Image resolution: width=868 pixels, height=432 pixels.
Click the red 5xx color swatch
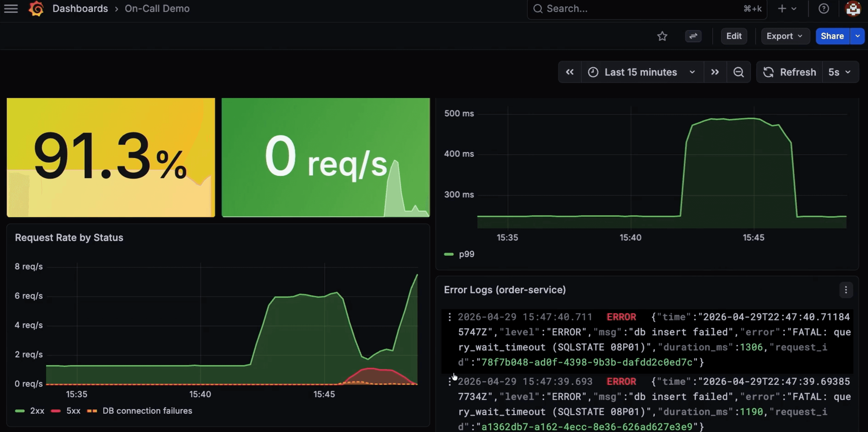[x=56, y=411]
